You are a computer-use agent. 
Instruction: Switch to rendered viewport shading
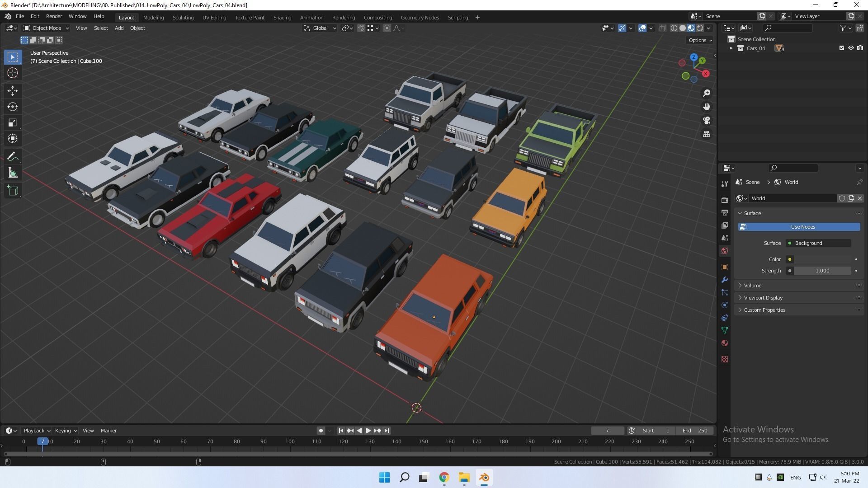point(700,28)
